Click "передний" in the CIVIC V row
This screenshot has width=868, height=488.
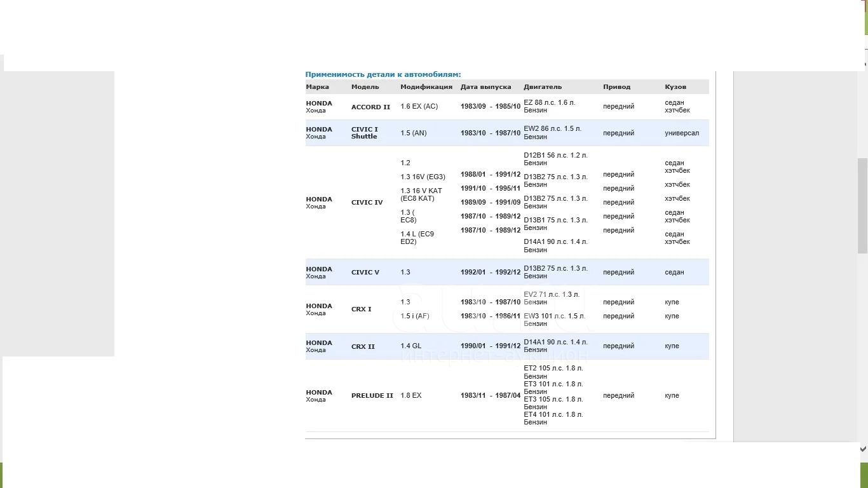(x=618, y=273)
